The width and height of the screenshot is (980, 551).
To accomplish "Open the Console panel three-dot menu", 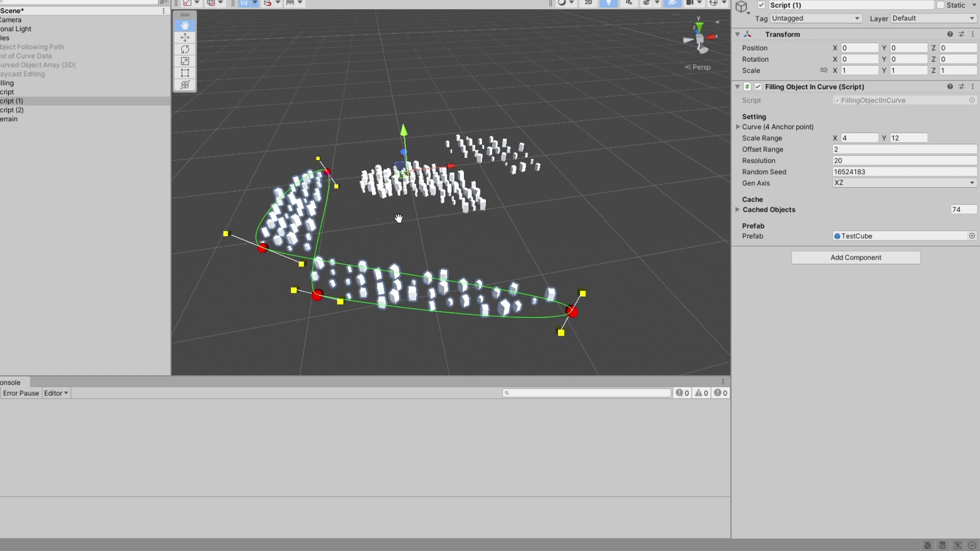I will [723, 382].
